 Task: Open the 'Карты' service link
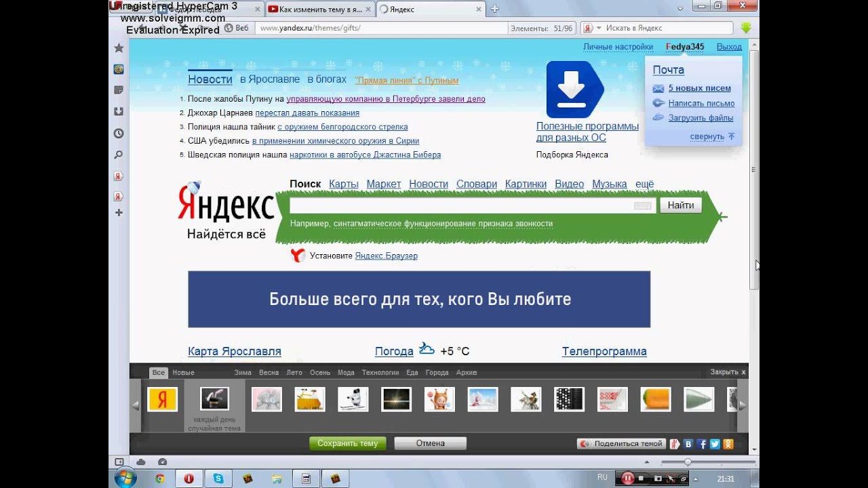tap(344, 184)
